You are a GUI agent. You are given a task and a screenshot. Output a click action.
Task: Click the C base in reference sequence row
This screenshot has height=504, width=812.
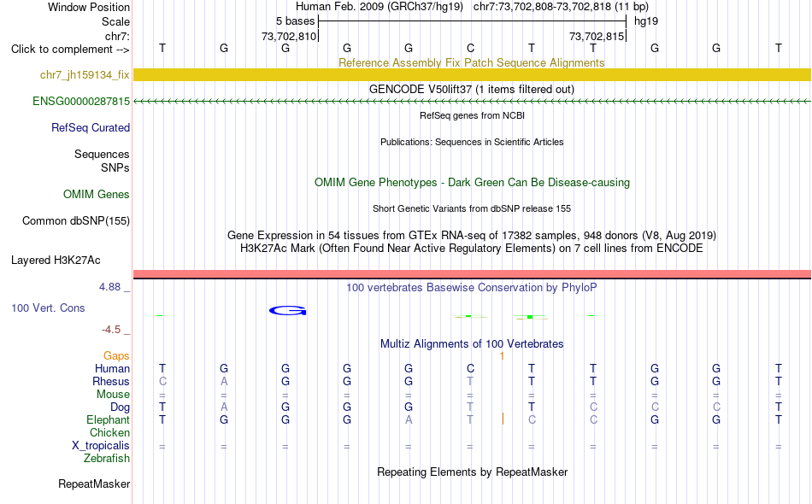470,48
